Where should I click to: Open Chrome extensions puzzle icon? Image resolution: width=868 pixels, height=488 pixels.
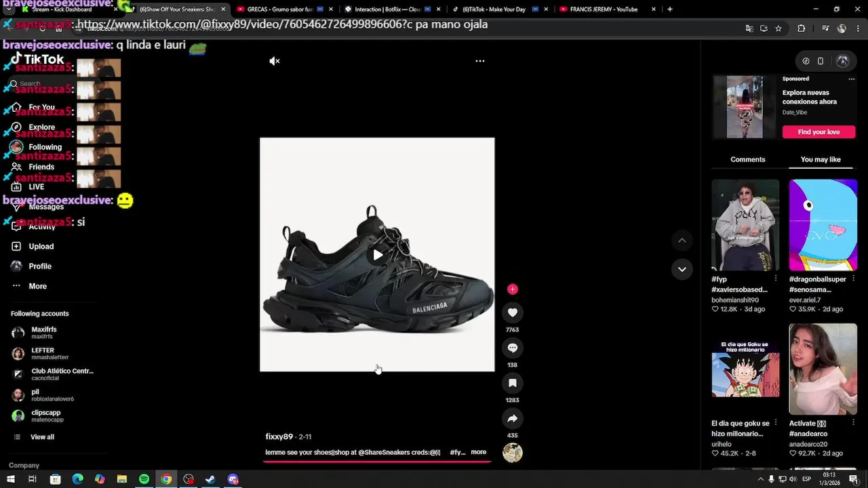(x=802, y=28)
